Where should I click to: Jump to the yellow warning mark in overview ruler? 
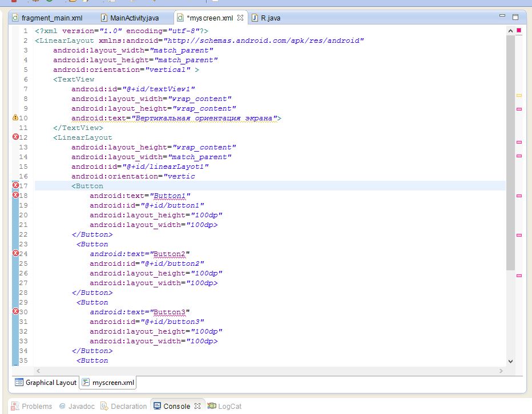click(x=519, y=96)
